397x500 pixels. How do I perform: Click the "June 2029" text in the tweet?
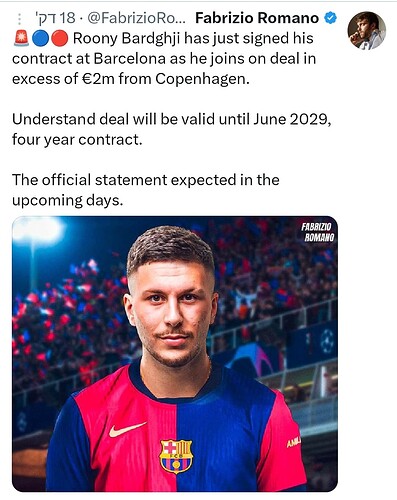coord(292,119)
